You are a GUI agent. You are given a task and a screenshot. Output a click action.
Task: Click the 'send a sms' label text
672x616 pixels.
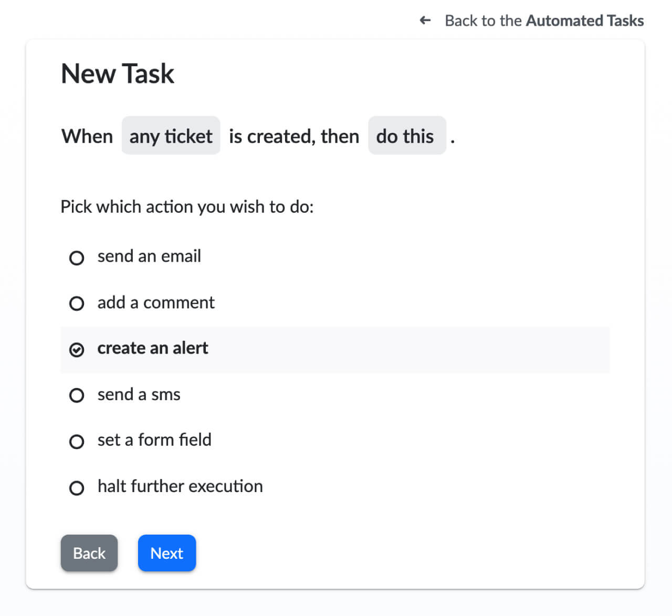tap(139, 394)
